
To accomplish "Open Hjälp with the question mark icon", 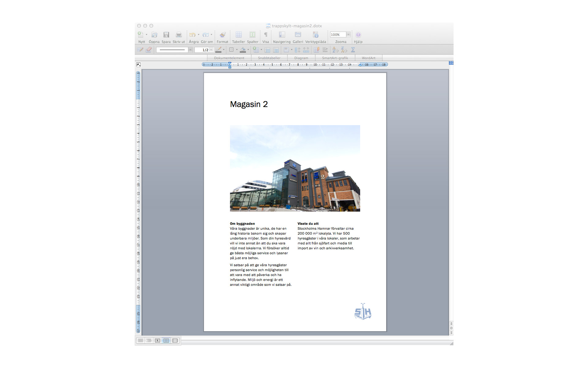I will 358,35.
